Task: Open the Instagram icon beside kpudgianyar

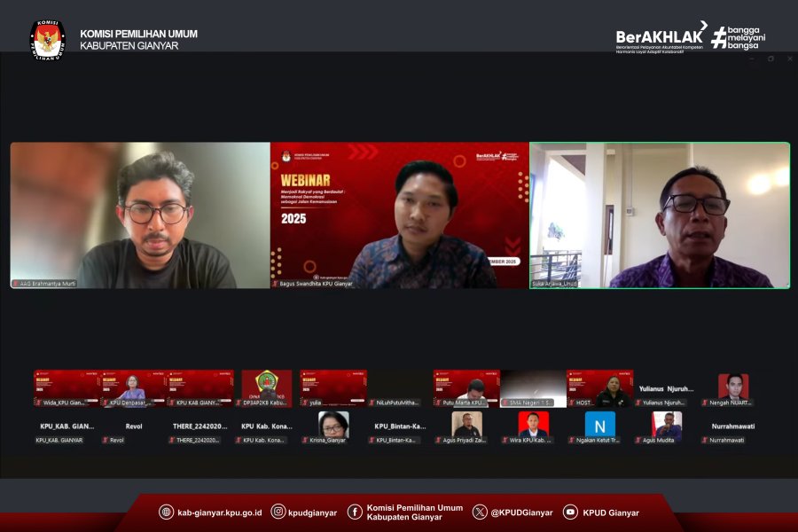Action: coord(278,512)
